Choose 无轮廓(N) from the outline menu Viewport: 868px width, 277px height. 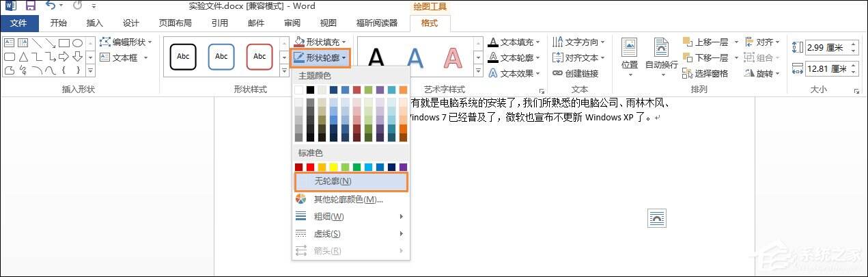click(x=351, y=181)
